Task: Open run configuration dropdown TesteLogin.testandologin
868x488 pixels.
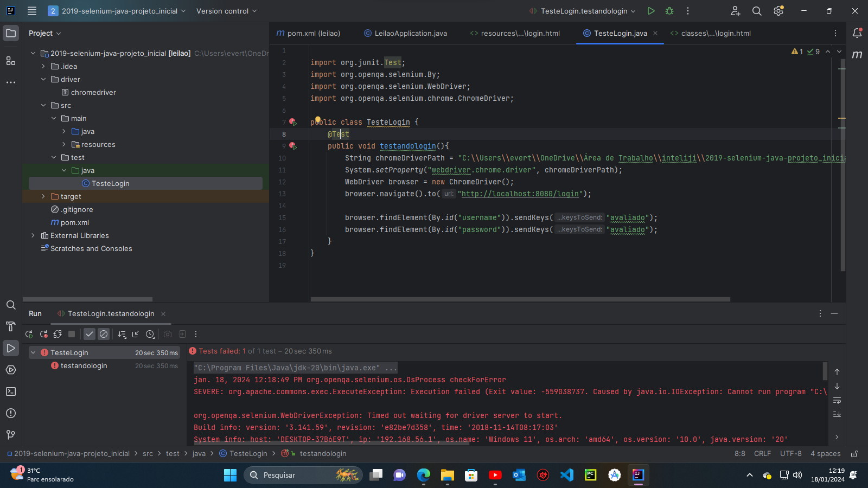Action: pos(583,11)
